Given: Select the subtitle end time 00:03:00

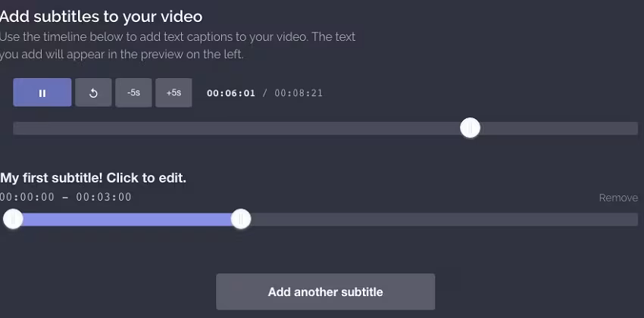Looking at the screenshot, I should [104, 198].
